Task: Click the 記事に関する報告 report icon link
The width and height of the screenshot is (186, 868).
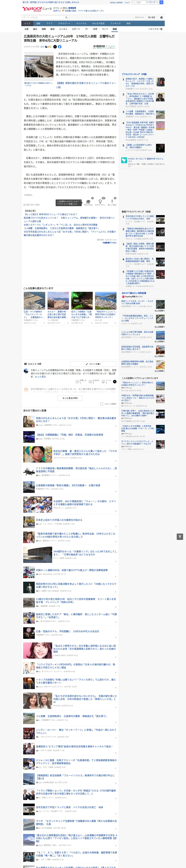Action: (x=32, y=205)
